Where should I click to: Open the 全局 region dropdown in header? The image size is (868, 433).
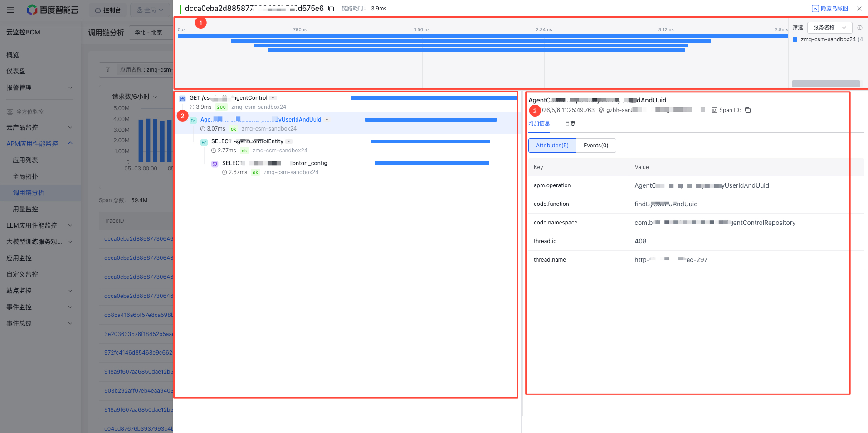point(150,10)
